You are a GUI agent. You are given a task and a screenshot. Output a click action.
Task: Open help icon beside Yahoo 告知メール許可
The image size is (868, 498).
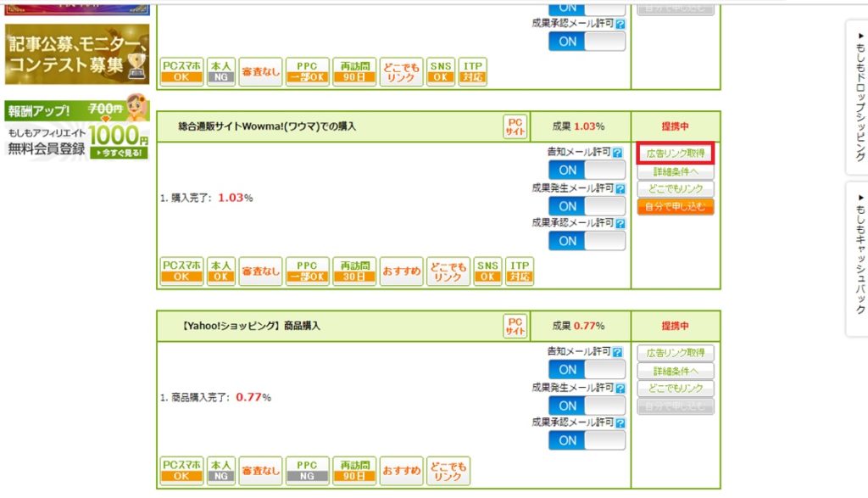point(617,352)
